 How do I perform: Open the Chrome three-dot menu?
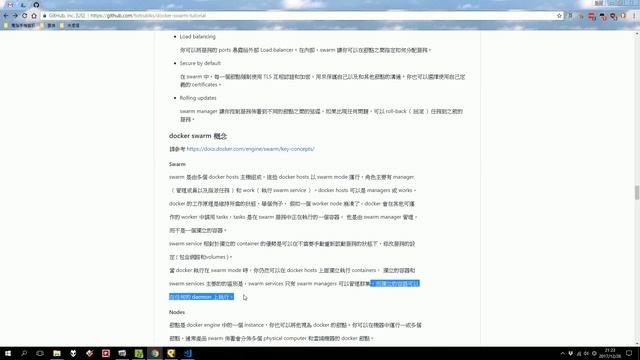[634, 16]
